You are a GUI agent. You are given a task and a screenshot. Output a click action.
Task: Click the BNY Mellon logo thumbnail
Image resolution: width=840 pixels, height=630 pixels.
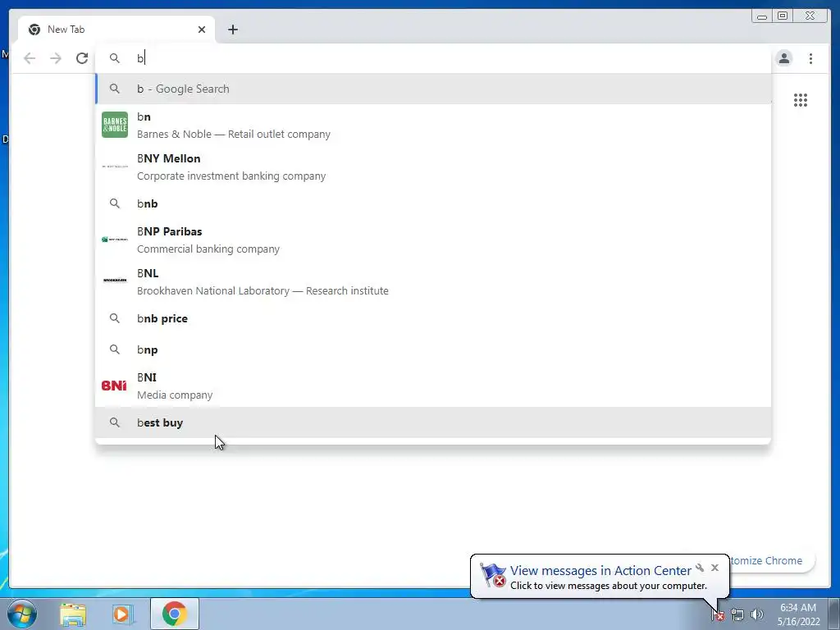115,167
